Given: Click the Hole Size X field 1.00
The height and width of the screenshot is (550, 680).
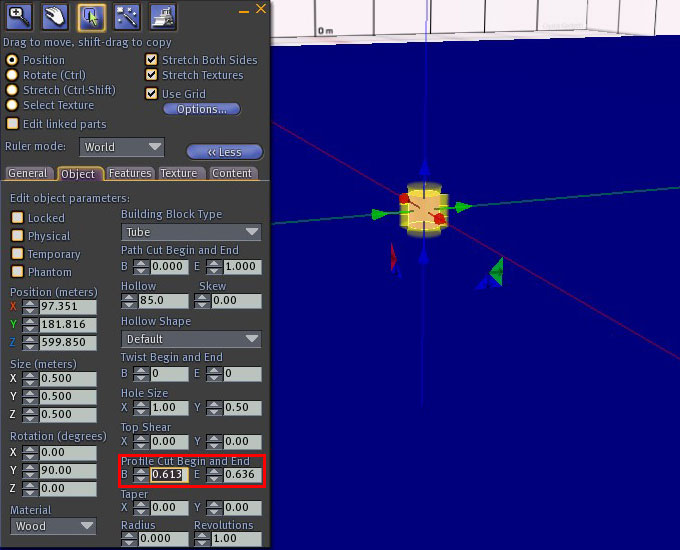Looking at the screenshot, I should pyautogui.click(x=170, y=408).
